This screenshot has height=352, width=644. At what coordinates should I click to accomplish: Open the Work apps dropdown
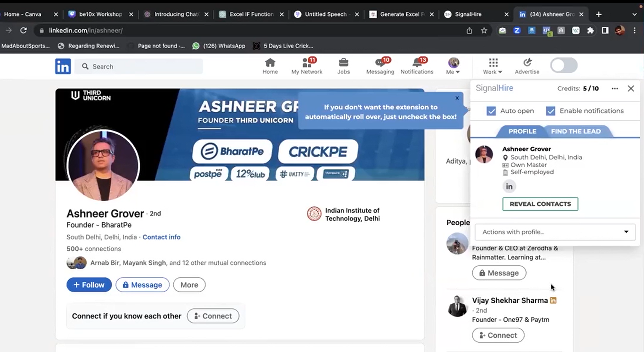493,66
